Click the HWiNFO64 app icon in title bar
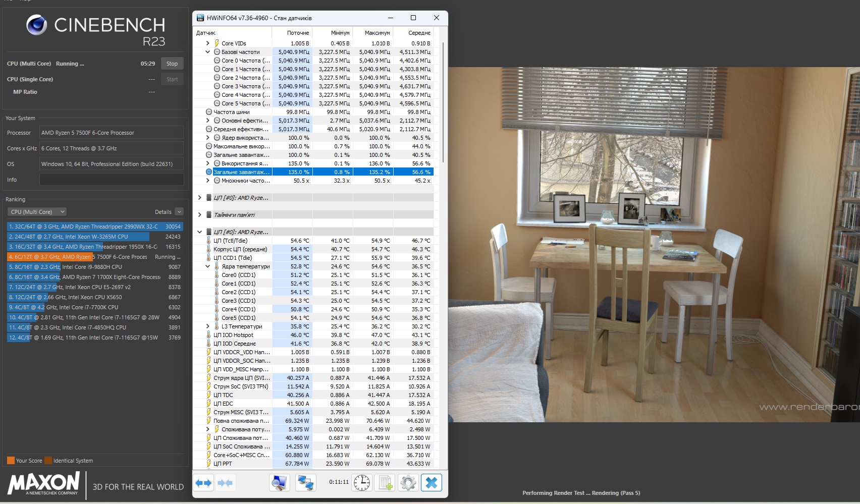The width and height of the screenshot is (860, 504). (200, 18)
